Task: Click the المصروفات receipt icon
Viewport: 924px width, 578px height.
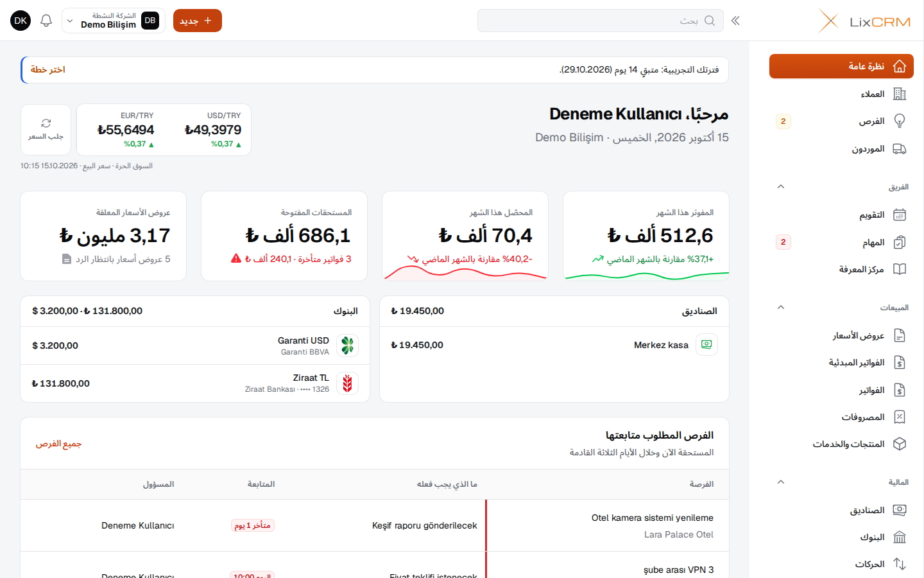Action: click(x=900, y=417)
